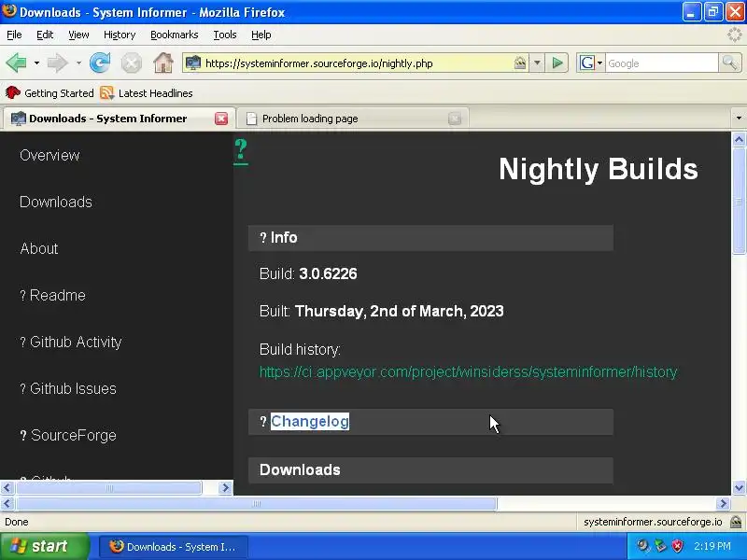Open the Latest Headlines feed bookmark
747x560 pixels.
(147, 92)
